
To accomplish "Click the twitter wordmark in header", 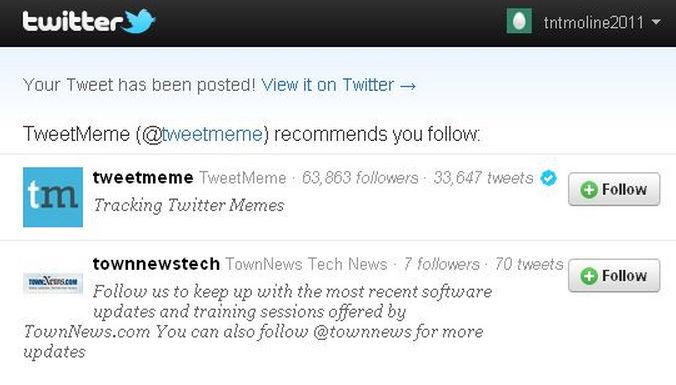I will click(72, 21).
